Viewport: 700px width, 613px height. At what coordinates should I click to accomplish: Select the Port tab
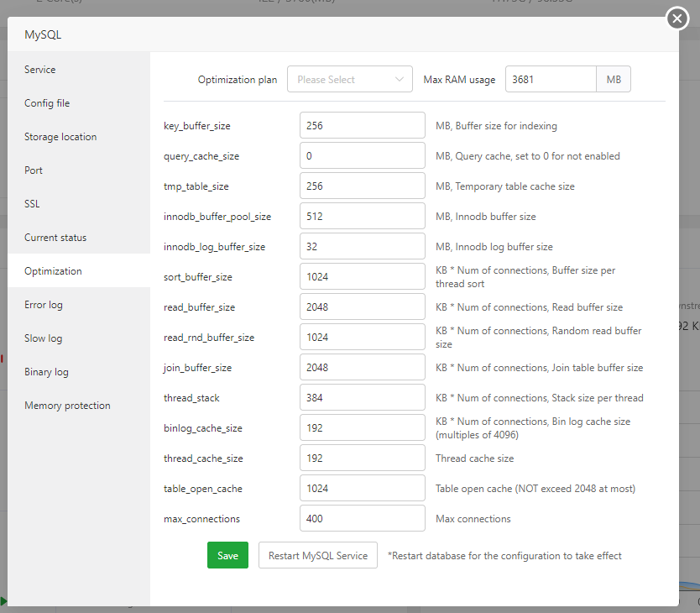tap(34, 170)
